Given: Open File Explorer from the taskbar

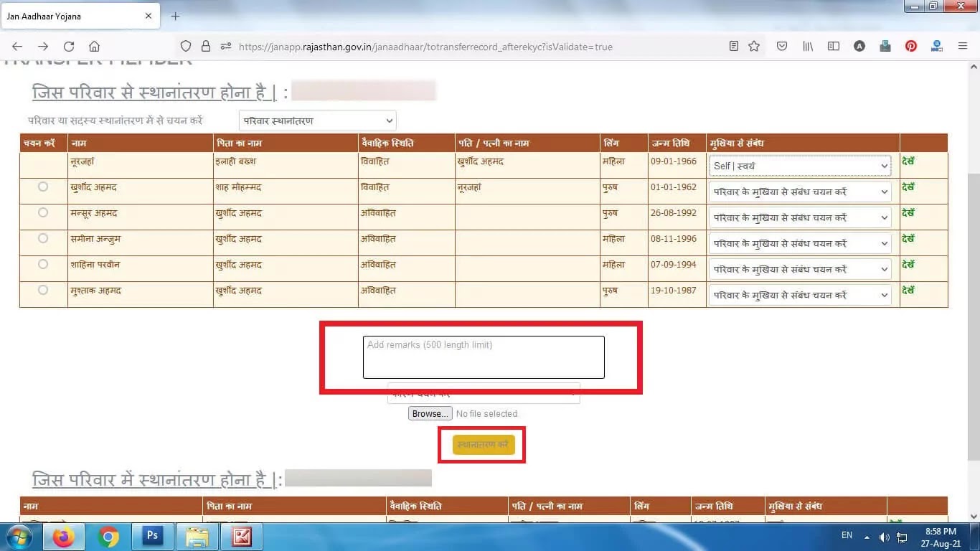Looking at the screenshot, I should (197, 537).
